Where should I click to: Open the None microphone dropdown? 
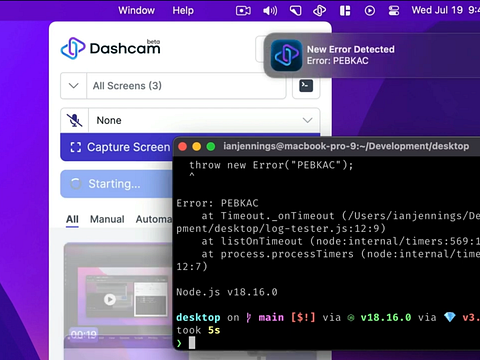pos(204,120)
